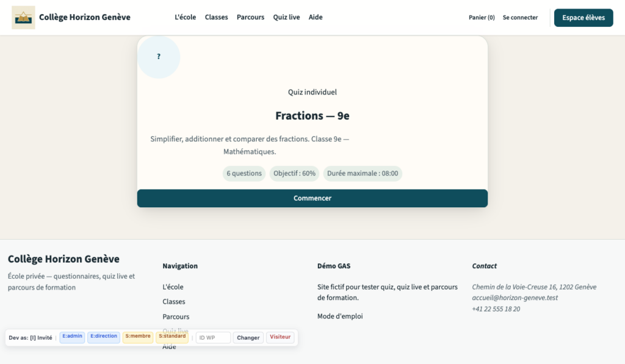
Task: Open the Mode d'emploi link
Action: (x=340, y=316)
